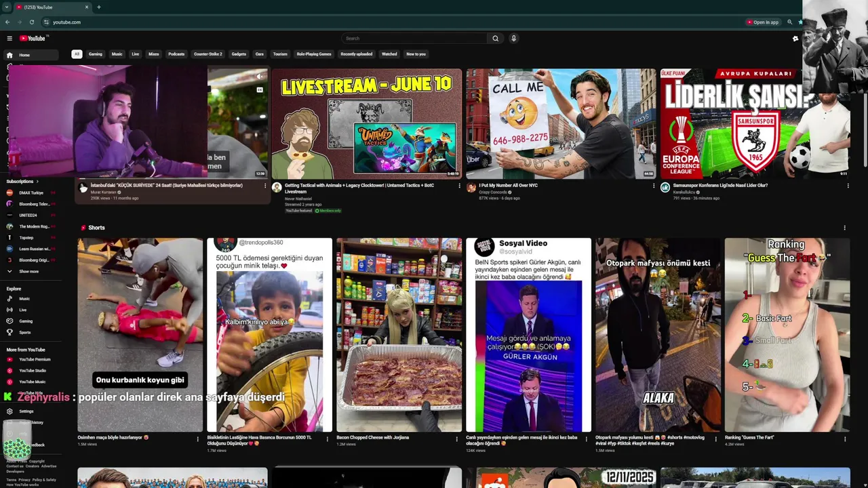The image size is (868, 488).
Task: Open The Modern Rogue subscription
Action: click(x=32, y=226)
